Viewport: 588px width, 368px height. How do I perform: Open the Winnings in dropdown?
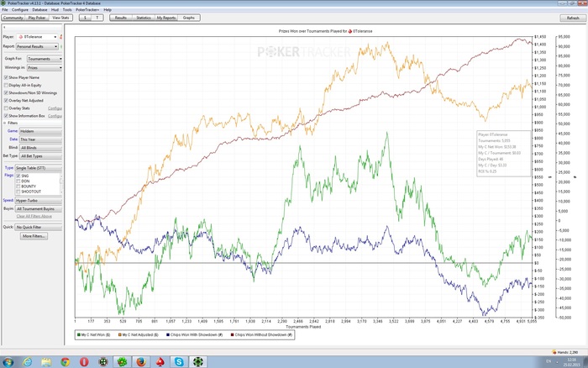tap(60, 68)
